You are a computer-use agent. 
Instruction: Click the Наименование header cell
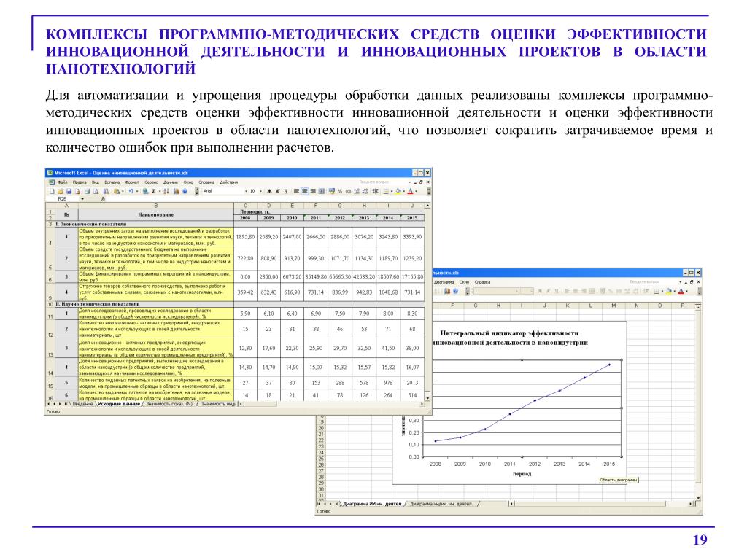pos(156,215)
